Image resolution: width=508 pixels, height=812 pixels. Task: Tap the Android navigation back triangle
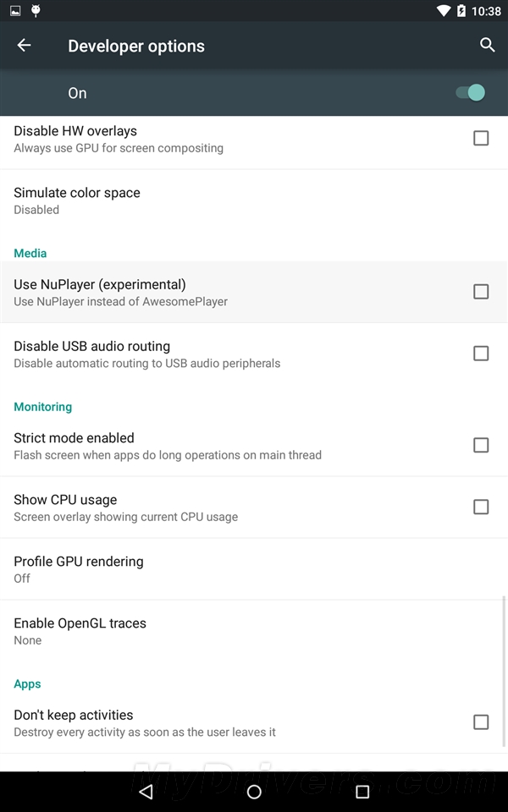pos(146,792)
